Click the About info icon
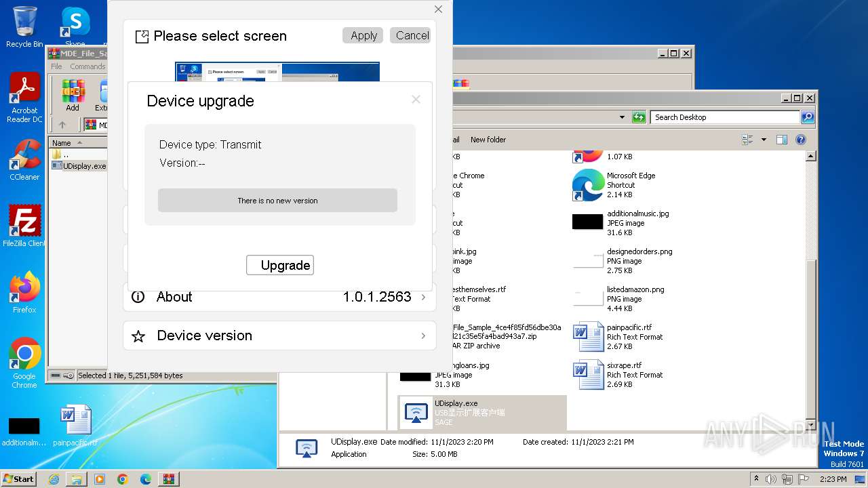This screenshot has width=868, height=488. (138, 297)
